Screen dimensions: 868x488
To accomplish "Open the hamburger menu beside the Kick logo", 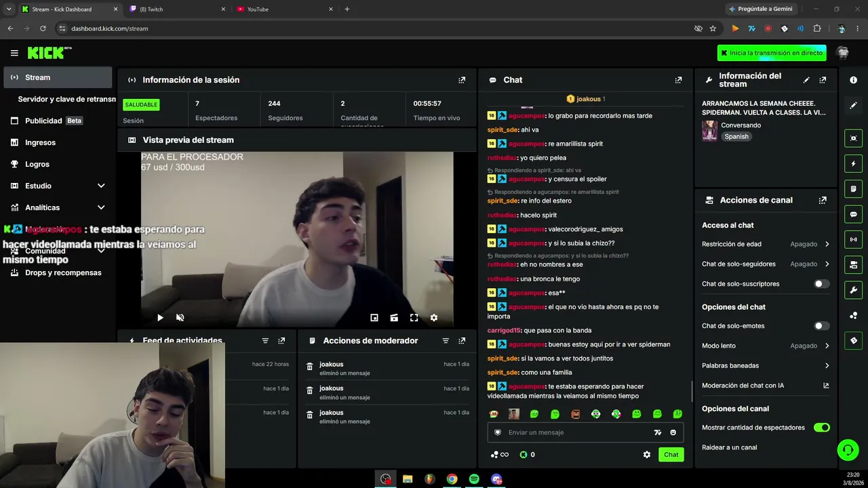I will click(14, 53).
